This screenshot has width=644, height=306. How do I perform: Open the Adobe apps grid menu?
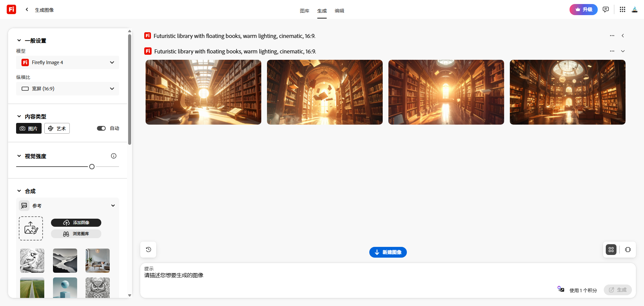pos(622,9)
